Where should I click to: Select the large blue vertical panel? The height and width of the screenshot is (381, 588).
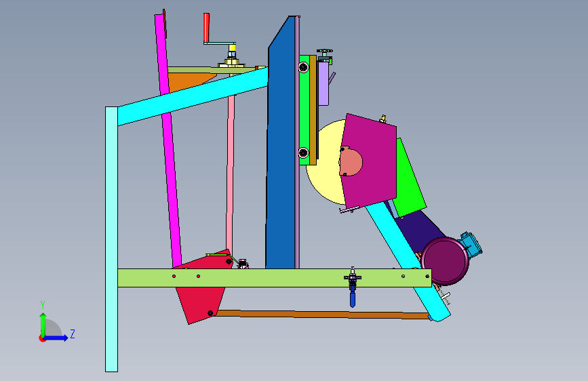pyautogui.click(x=281, y=150)
